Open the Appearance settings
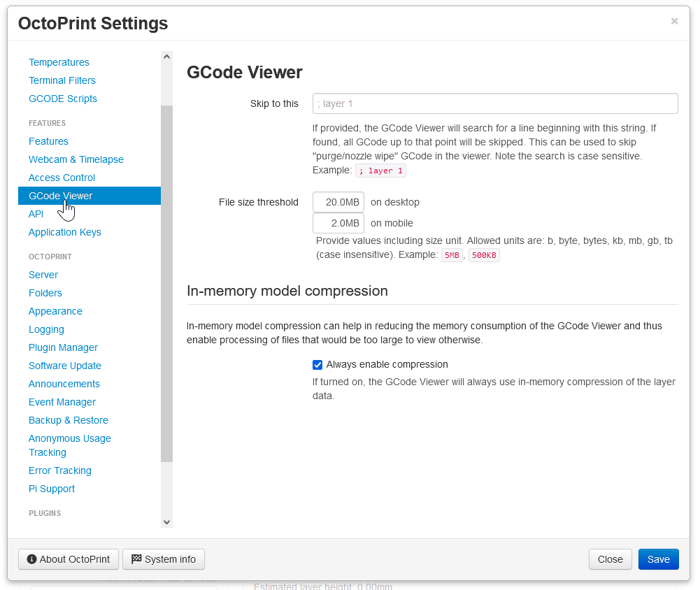The image size is (700, 590). coord(55,311)
